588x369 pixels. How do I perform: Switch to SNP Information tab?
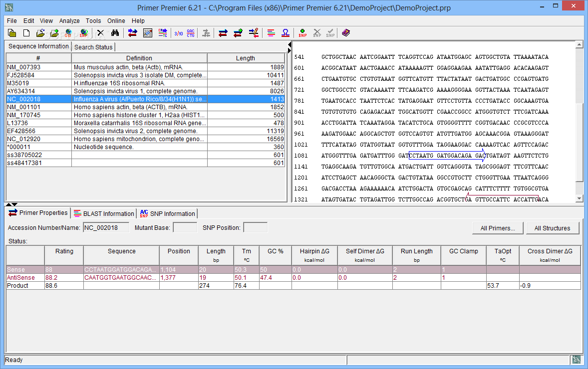click(x=168, y=213)
